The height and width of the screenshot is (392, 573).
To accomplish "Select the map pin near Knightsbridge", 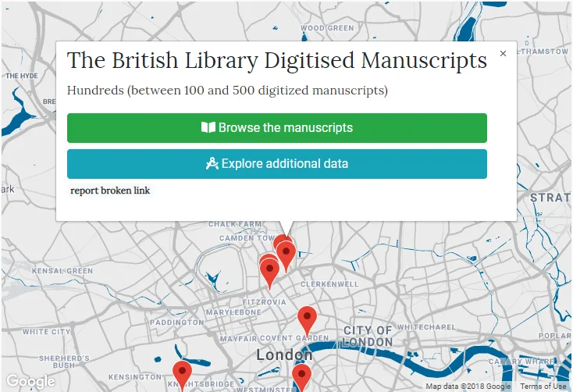I will point(182,375).
